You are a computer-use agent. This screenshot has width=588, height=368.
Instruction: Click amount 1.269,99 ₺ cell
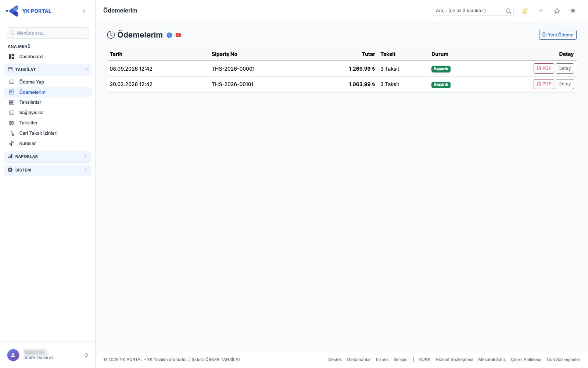pyautogui.click(x=362, y=69)
